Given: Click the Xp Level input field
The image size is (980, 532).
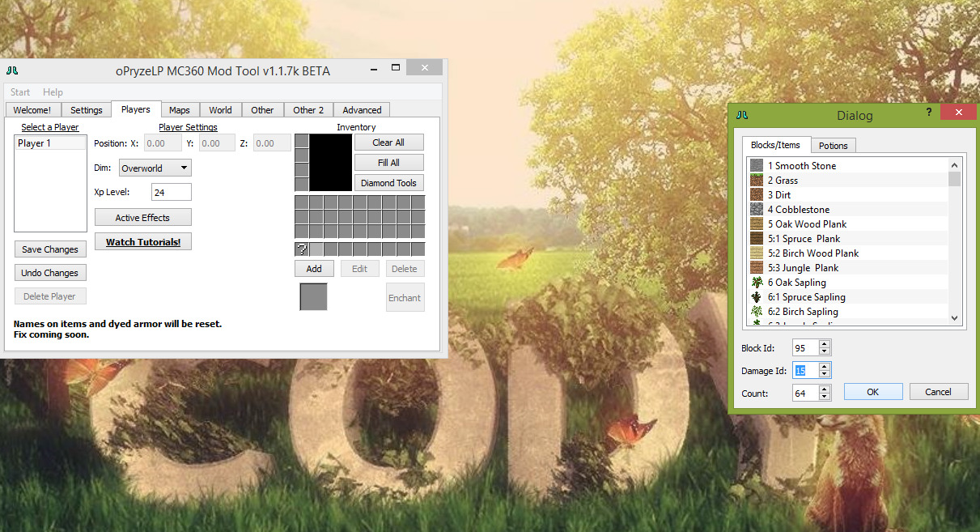Looking at the screenshot, I should click(171, 192).
